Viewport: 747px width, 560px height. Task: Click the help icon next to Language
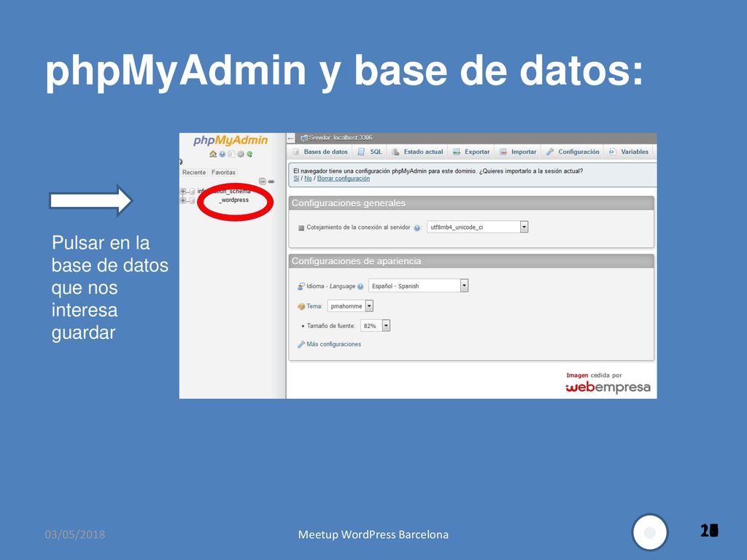(x=360, y=287)
